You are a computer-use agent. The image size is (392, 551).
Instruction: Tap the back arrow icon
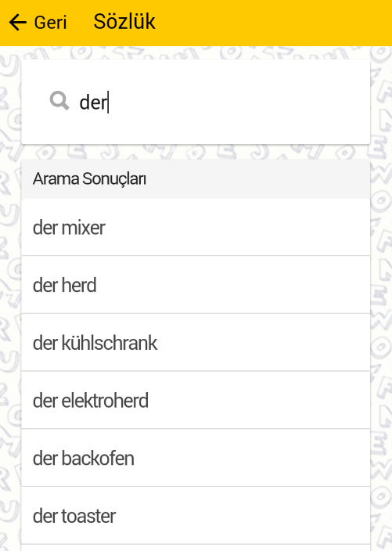click(17, 23)
